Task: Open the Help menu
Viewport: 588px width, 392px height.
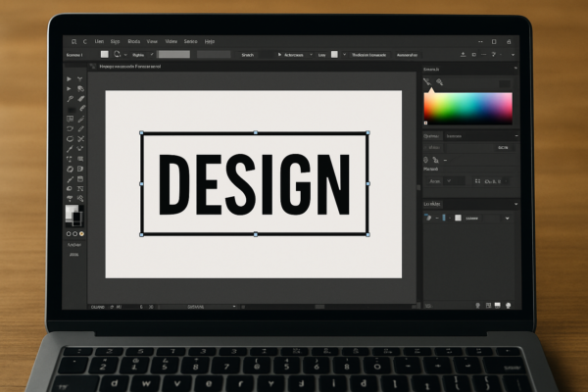Action: coord(210,41)
